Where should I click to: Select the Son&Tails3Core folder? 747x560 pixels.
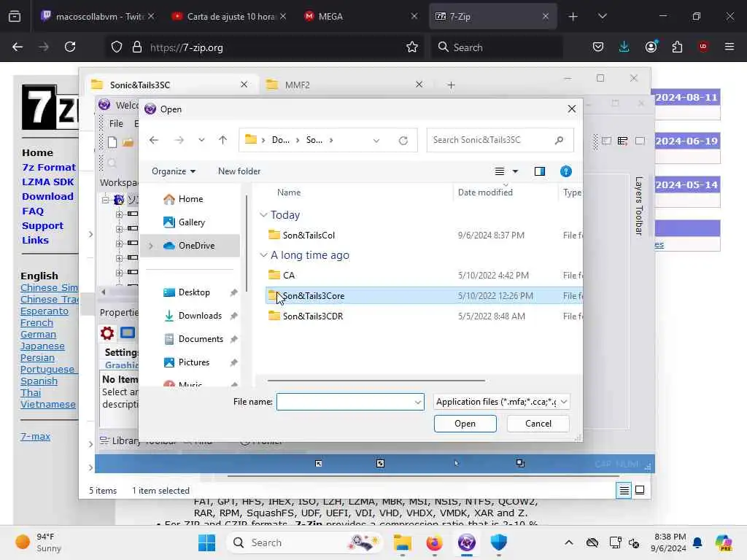pos(313,296)
